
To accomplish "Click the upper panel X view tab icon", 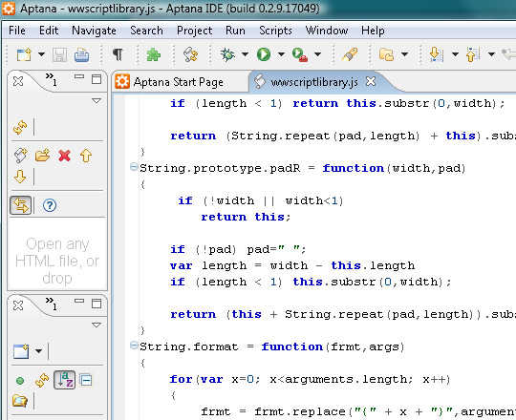I will [18, 81].
